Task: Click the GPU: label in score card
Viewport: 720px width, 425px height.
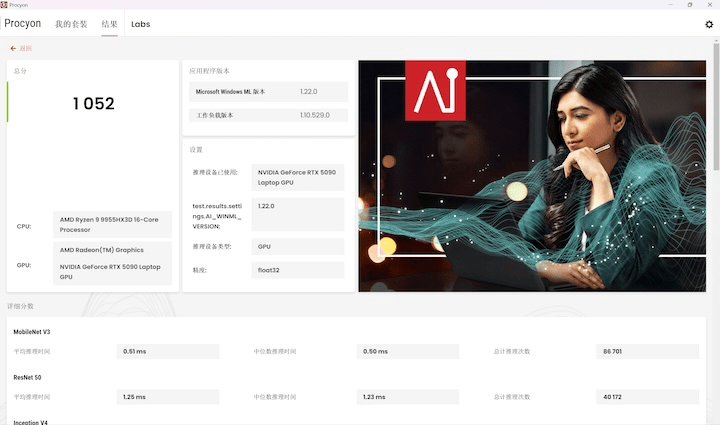Action: (x=24, y=265)
